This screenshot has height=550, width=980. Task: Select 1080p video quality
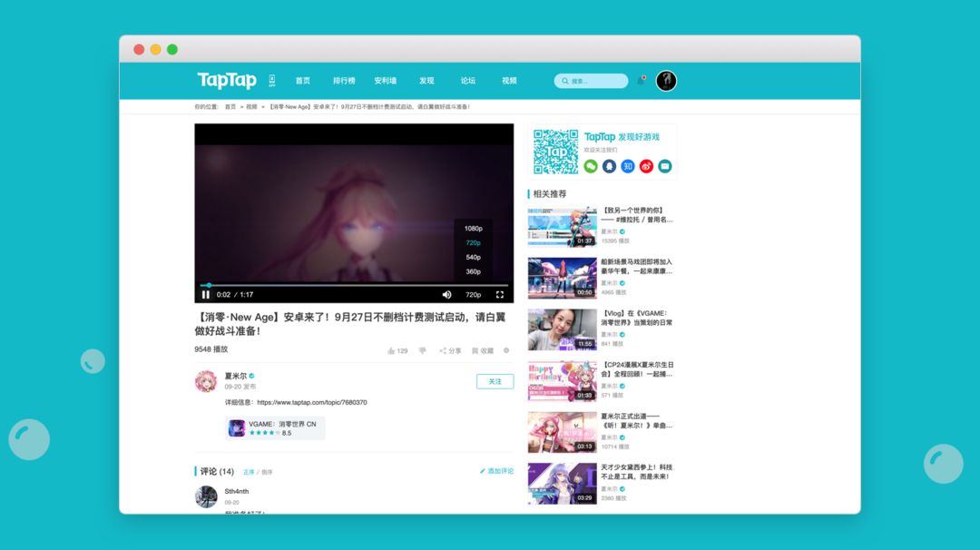473,228
